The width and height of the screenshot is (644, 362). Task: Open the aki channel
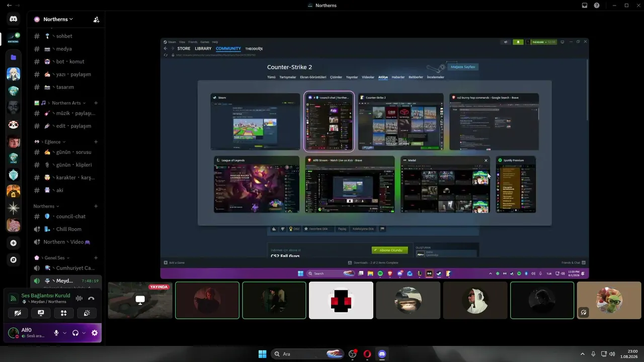[66, 191]
